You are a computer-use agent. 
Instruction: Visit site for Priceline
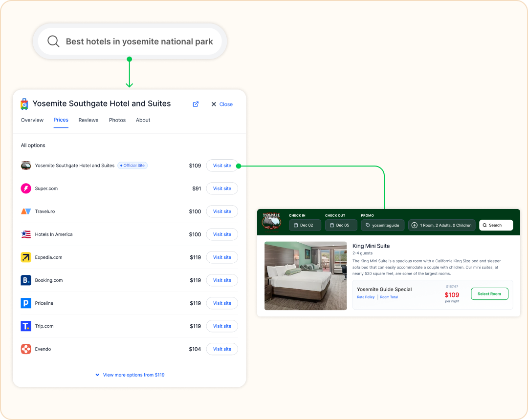tap(222, 303)
